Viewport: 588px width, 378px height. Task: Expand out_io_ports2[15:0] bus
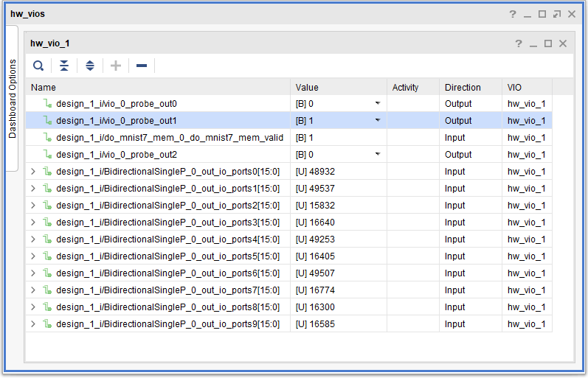click(x=33, y=206)
